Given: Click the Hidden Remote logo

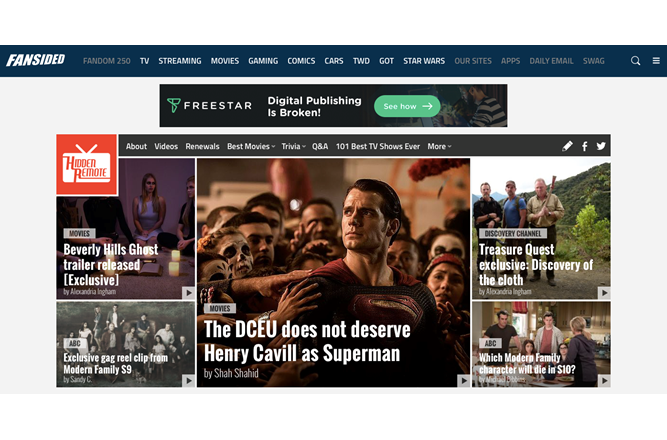Looking at the screenshot, I should point(87,165).
